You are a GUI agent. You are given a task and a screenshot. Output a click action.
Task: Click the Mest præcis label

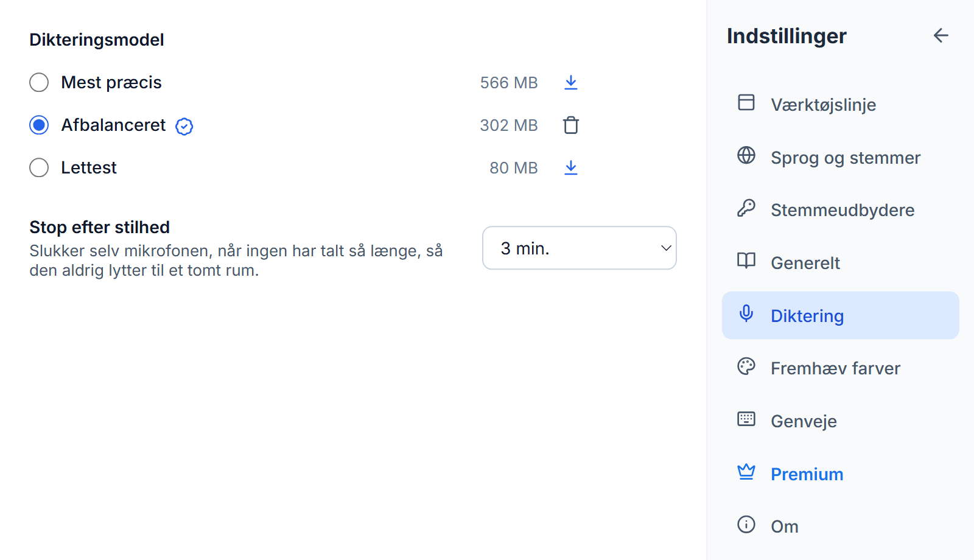[x=111, y=82]
